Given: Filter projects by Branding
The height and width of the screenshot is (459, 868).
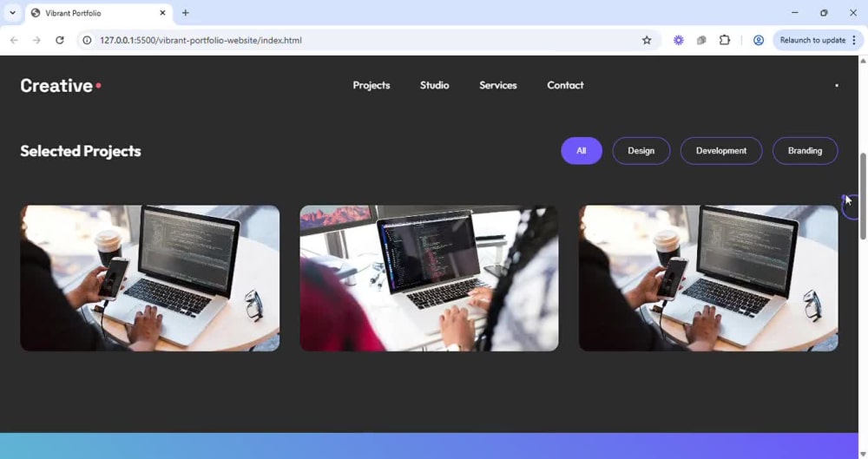Looking at the screenshot, I should [x=805, y=151].
